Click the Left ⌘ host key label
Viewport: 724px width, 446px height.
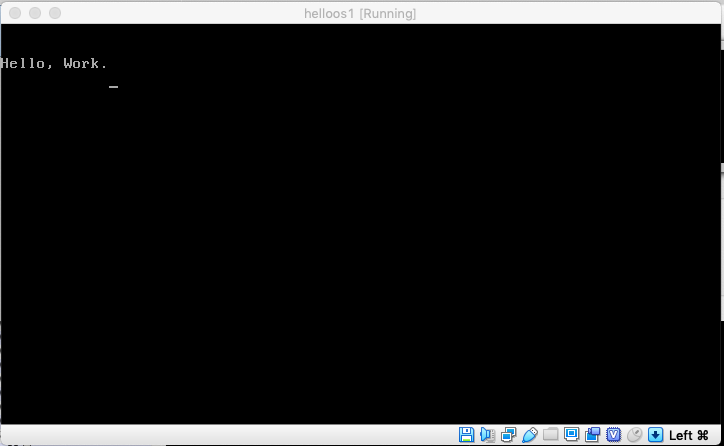[688, 435]
